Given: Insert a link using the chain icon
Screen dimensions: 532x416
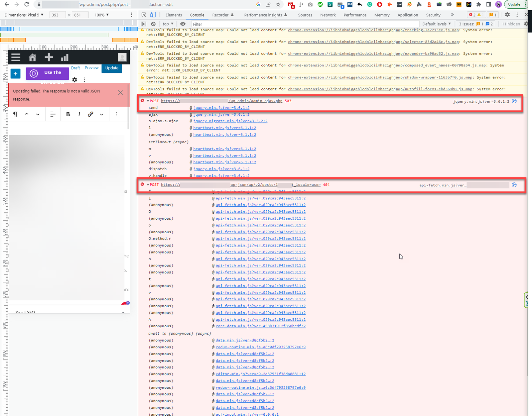Looking at the screenshot, I should coord(90,114).
